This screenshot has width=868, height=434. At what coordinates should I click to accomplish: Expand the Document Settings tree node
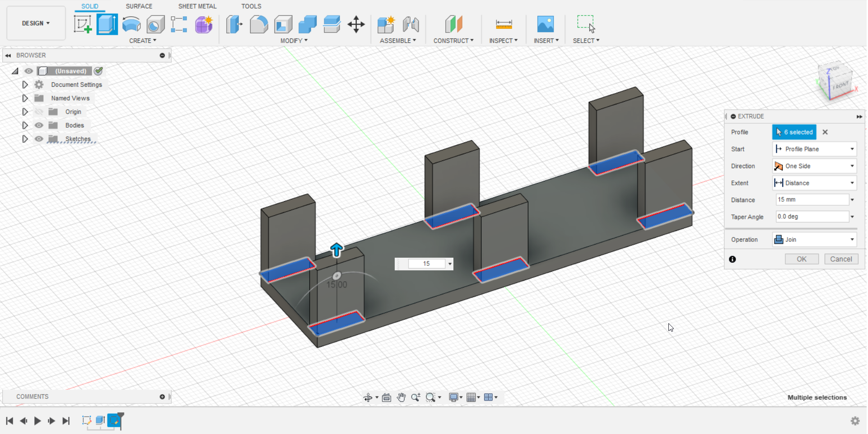click(25, 85)
